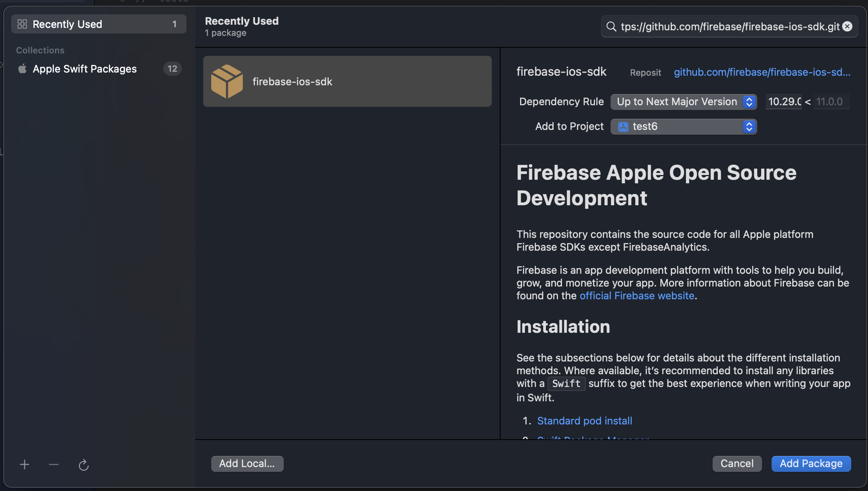This screenshot has width=868, height=491.
Task: Select Recently Used in the sidebar
Action: click(x=67, y=24)
